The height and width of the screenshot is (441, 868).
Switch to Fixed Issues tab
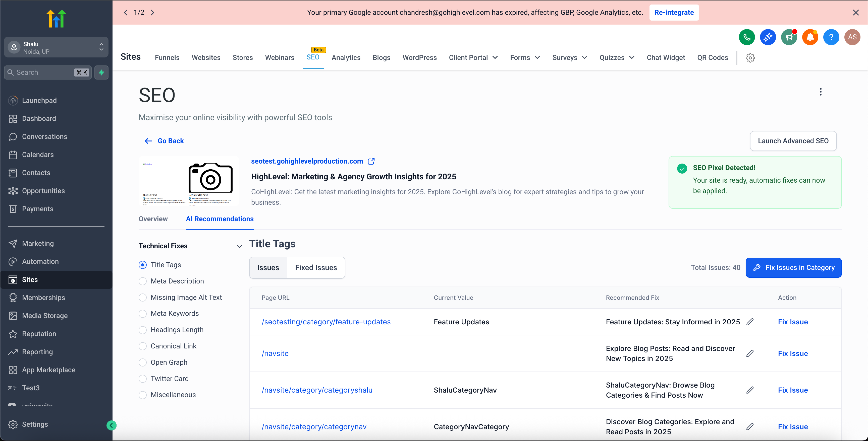[x=316, y=268]
